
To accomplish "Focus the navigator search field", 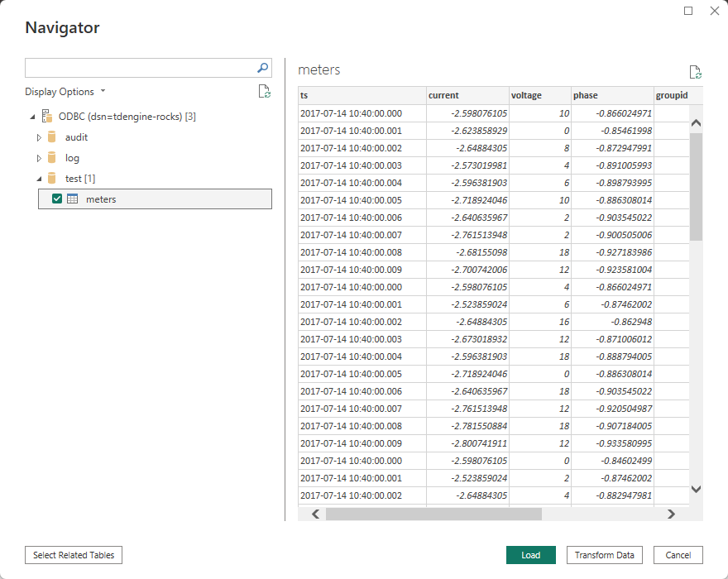I will [x=139, y=68].
